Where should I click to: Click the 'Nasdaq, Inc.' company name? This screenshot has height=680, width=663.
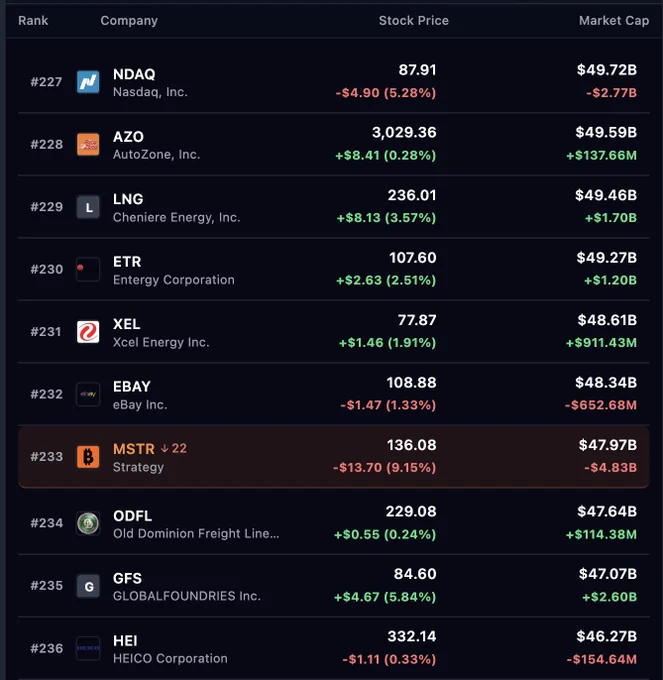150,92
